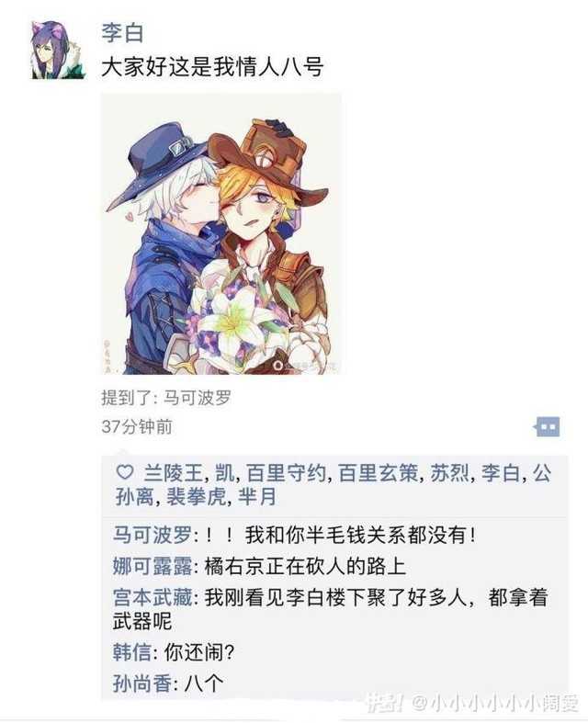This screenshot has width=588, height=723.
Task: Open the posted illustration image
Action: pyautogui.click(x=221, y=233)
